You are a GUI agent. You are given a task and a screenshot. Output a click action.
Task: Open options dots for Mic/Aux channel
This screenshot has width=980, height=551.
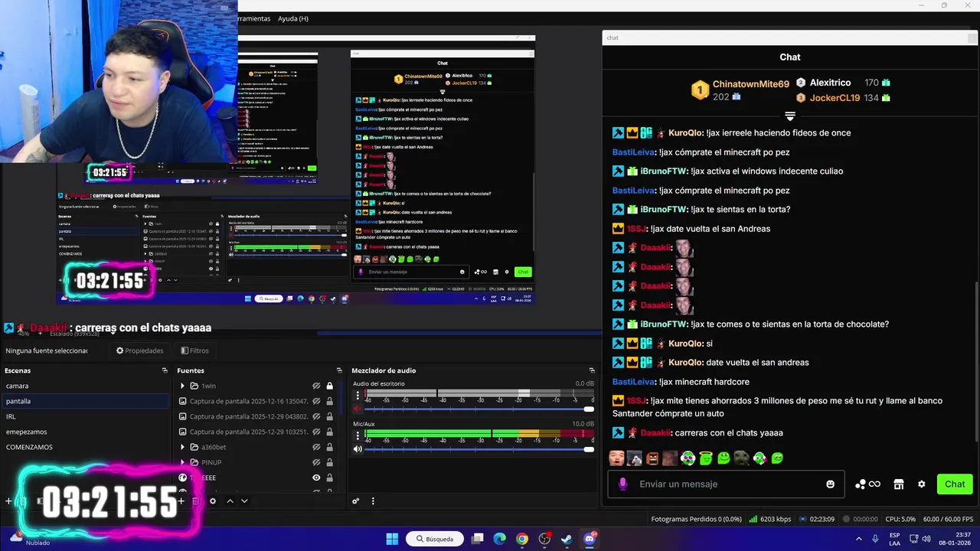pos(358,435)
